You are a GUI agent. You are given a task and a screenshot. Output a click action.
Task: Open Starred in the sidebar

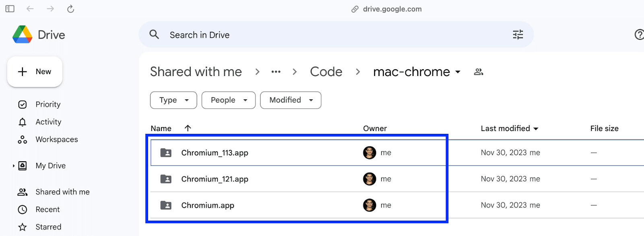point(48,227)
